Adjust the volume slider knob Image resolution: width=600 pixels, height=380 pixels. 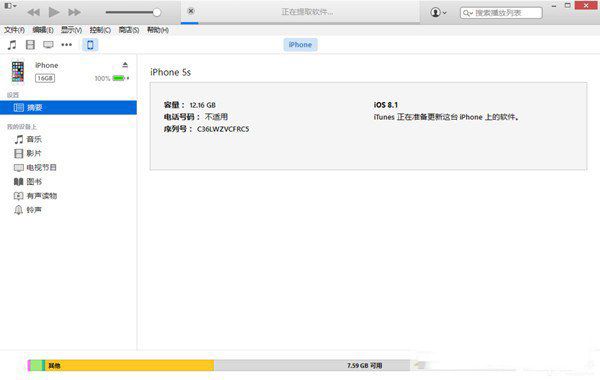tap(157, 12)
